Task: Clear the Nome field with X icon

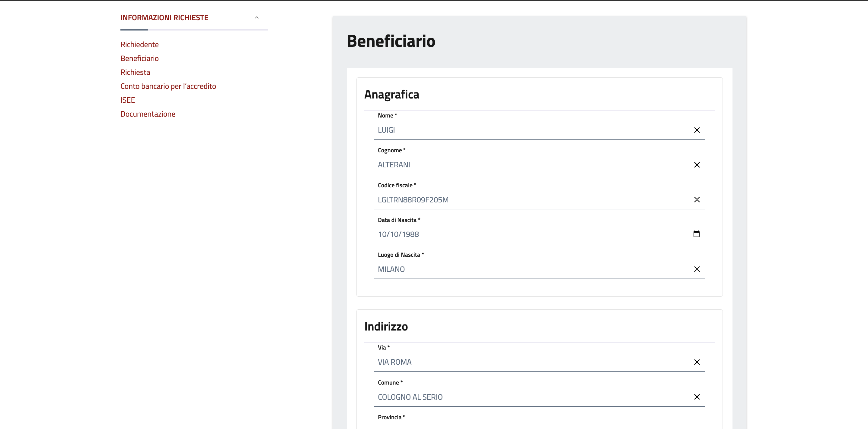Action: [697, 130]
